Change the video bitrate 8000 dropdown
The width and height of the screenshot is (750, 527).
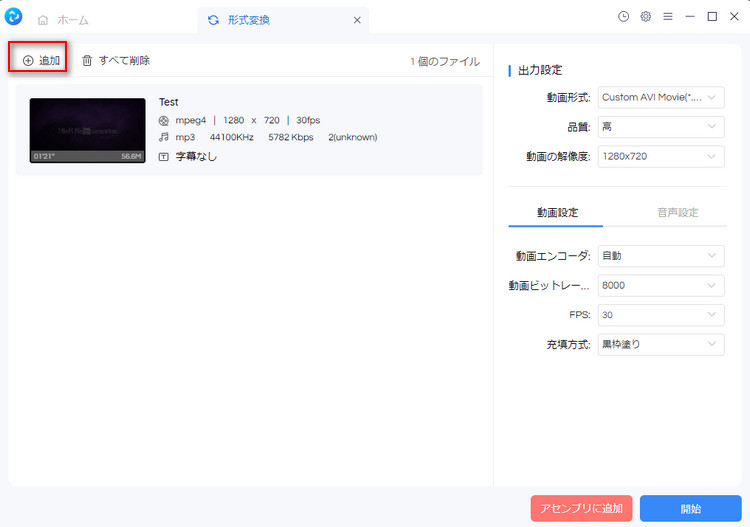click(661, 286)
